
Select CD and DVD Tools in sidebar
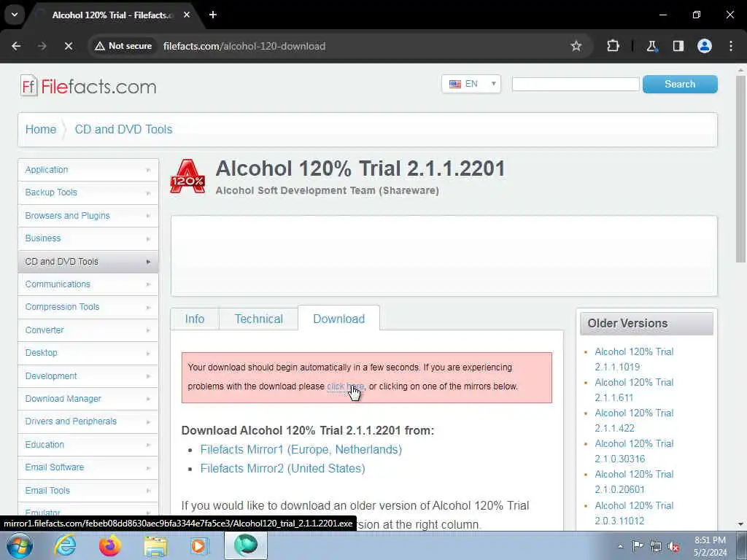(88, 262)
